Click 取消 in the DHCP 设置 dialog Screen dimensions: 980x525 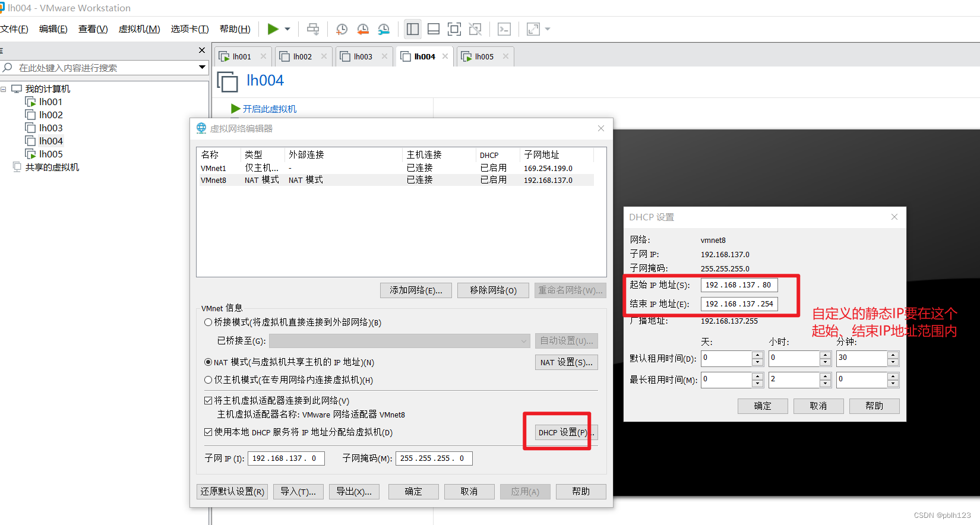(x=818, y=406)
